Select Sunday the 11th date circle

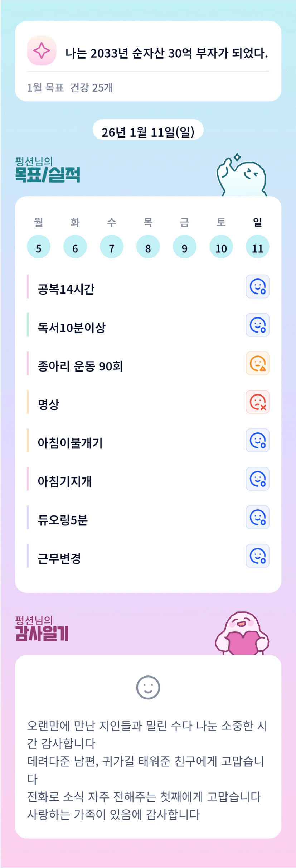click(x=257, y=247)
